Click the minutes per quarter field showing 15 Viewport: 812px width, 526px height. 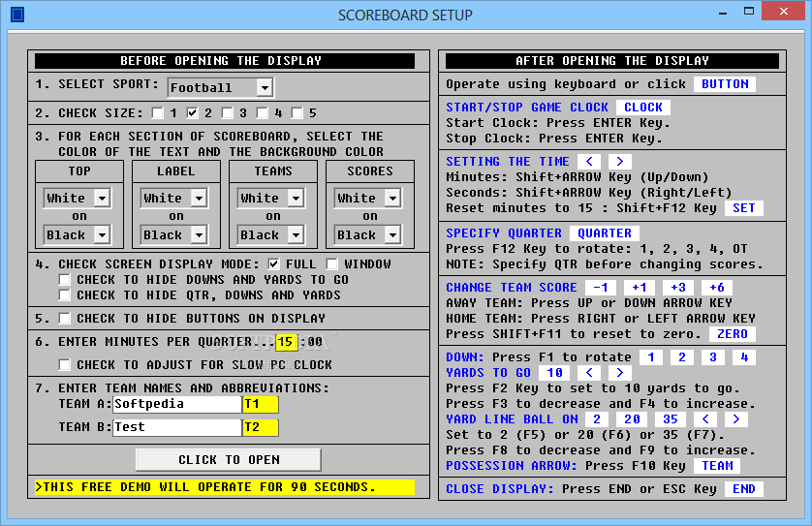click(x=287, y=342)
